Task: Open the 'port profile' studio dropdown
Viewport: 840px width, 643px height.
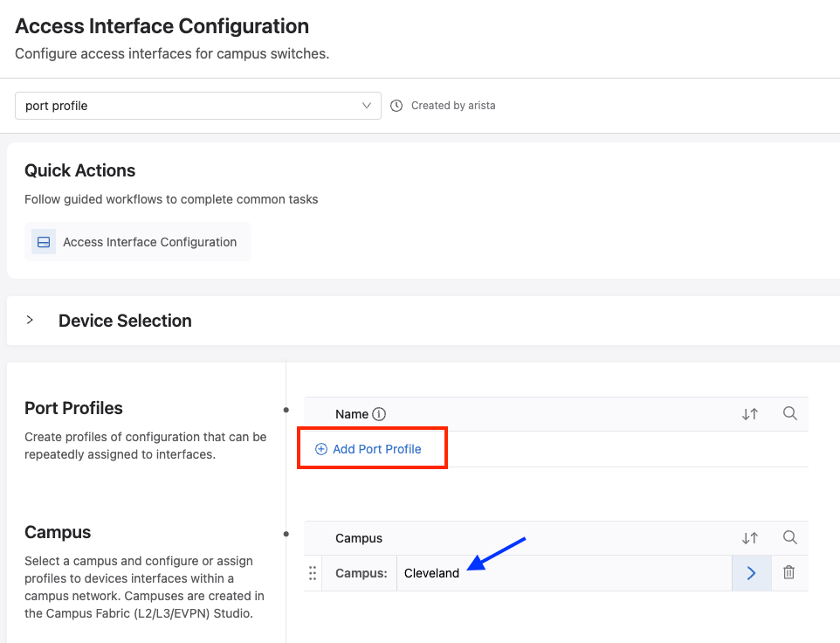Action: (x=198, y=106)
